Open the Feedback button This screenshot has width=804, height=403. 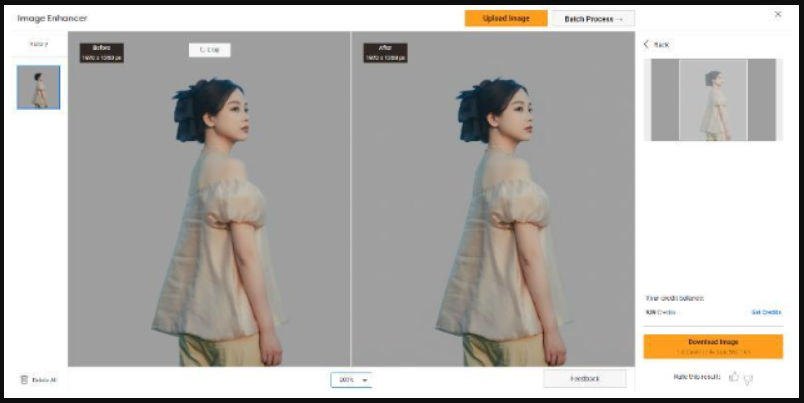[x=584, y=379]
